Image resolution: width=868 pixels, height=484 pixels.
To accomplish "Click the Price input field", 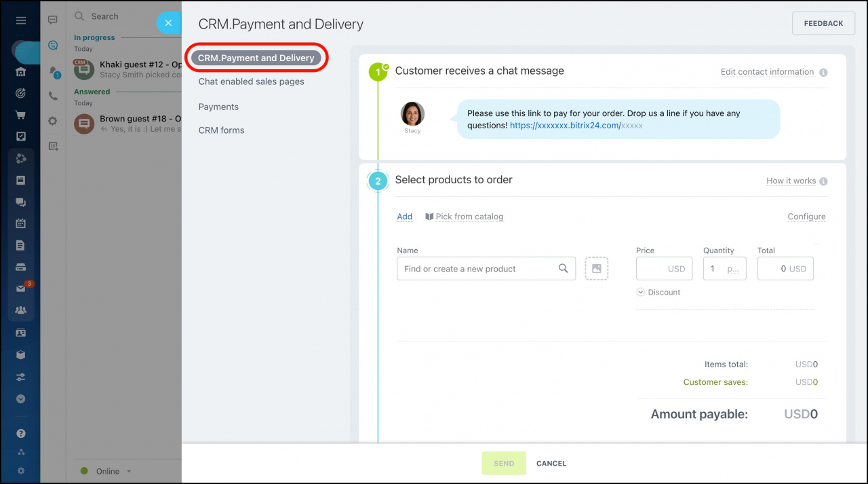I will (x=665, y=269).
